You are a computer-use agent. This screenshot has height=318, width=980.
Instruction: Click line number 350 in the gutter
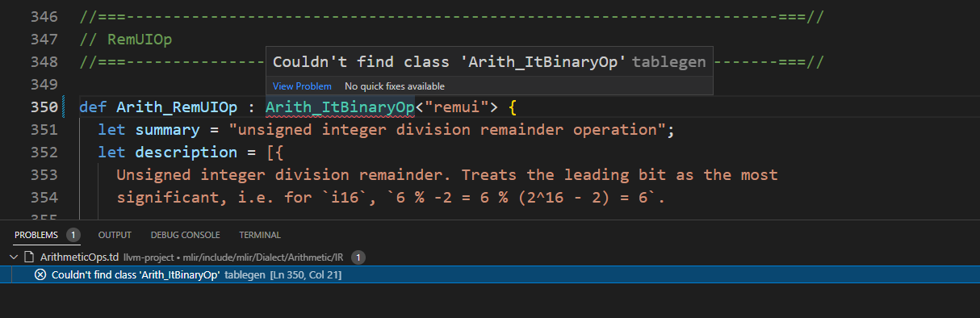[44, 107]
